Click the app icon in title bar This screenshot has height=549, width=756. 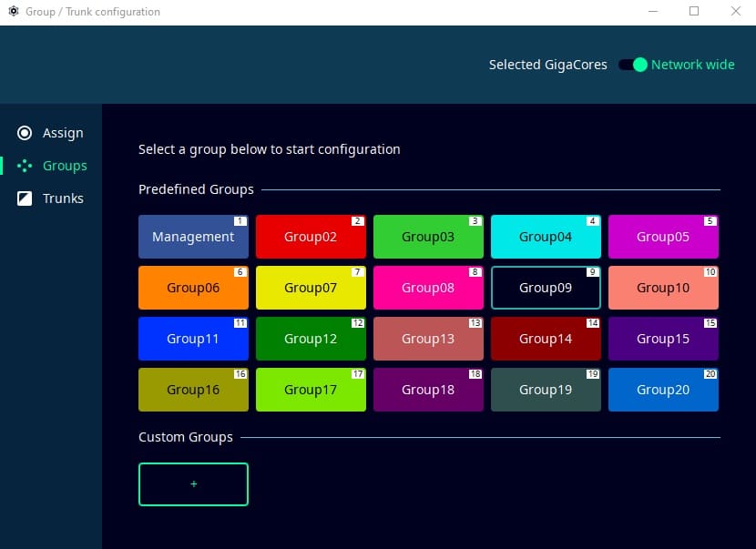(13, 12)
